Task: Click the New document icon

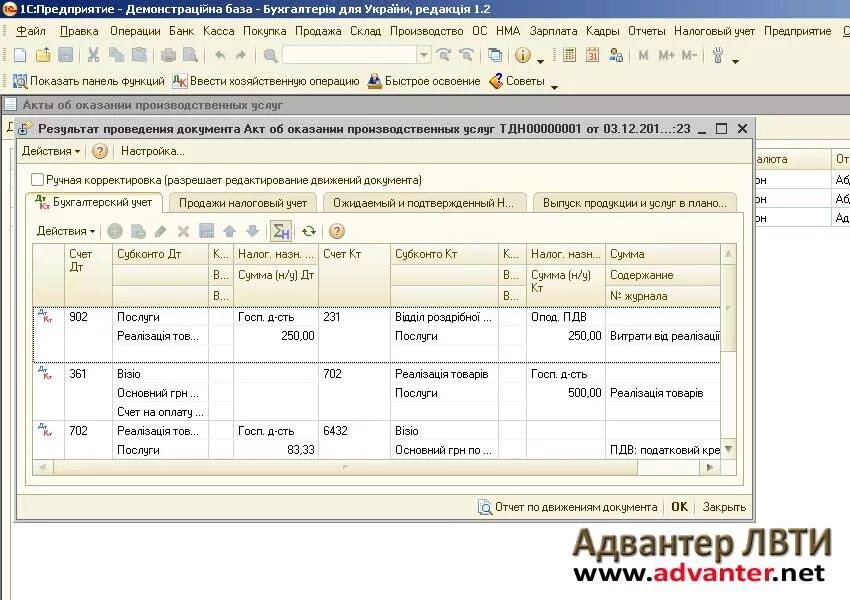Action: click(x=20, y=55)
